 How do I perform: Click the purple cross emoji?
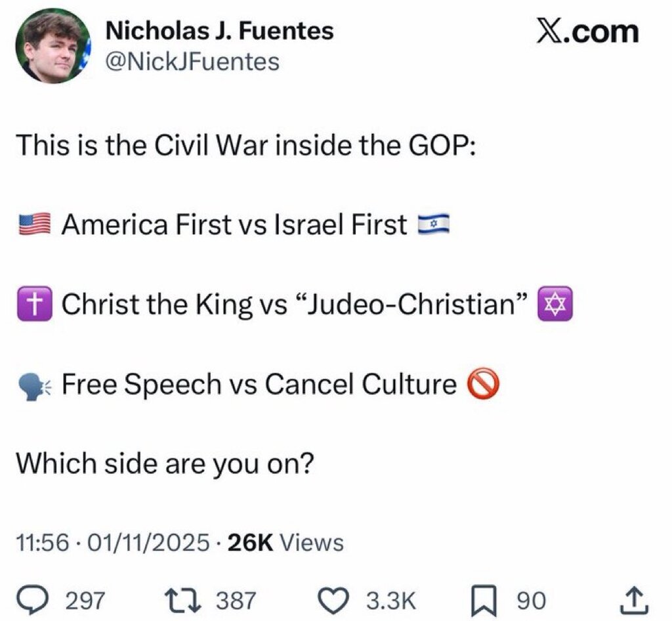(34, 305)
